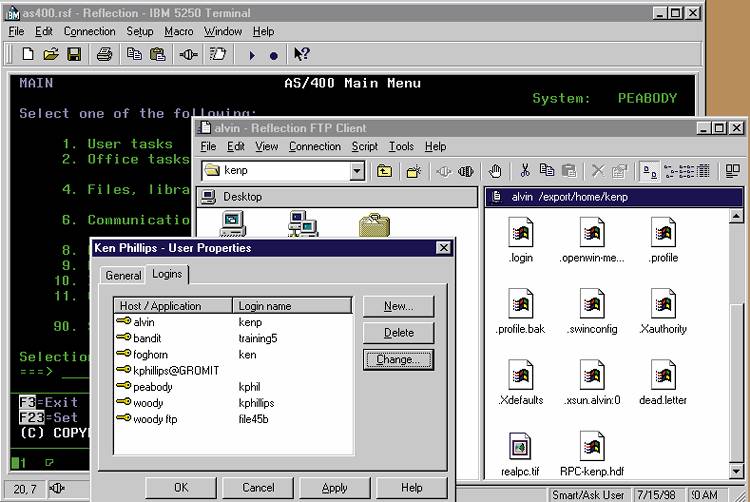Click the Cut scissors icon in FTP toolbar
This screenshot has height=502, width=750.
(x=526, y=171)
